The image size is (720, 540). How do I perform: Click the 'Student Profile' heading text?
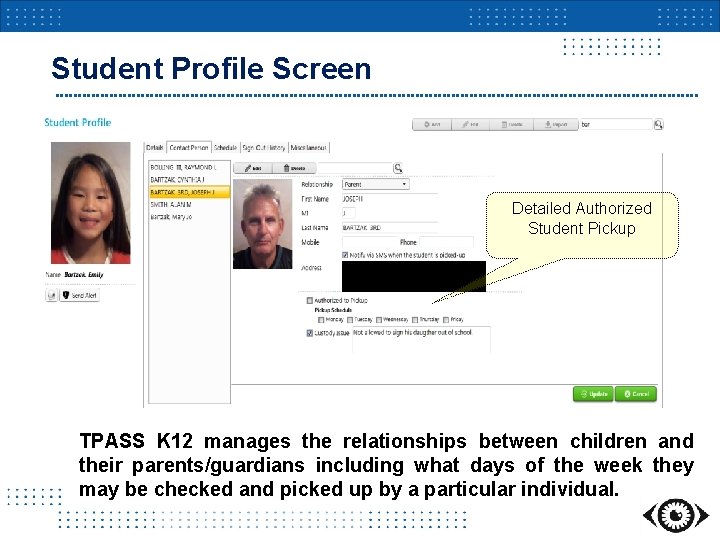point(78,123)
